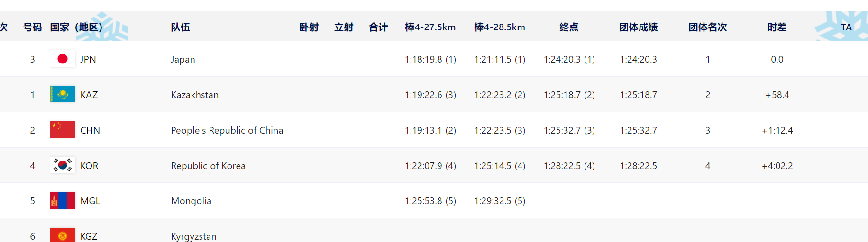Select the 团体名次 column header
868x242 pixels.
[x=708, y=27]
